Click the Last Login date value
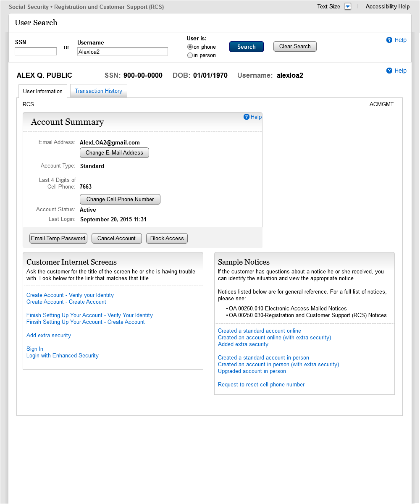 click(113, 219)
